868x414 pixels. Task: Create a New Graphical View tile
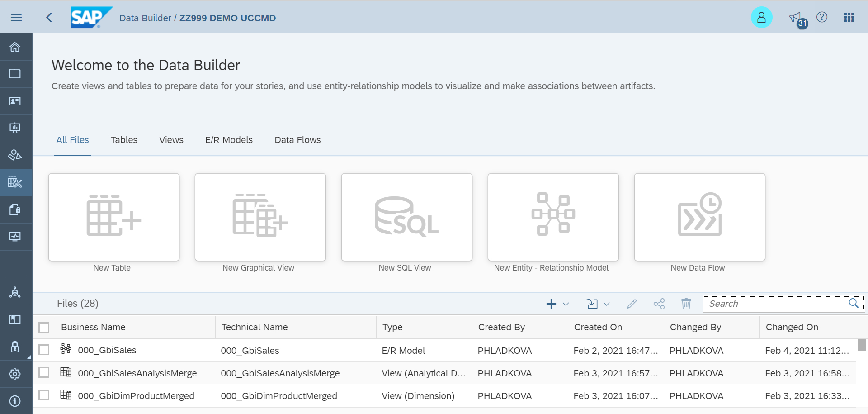(x=260, y=217)
